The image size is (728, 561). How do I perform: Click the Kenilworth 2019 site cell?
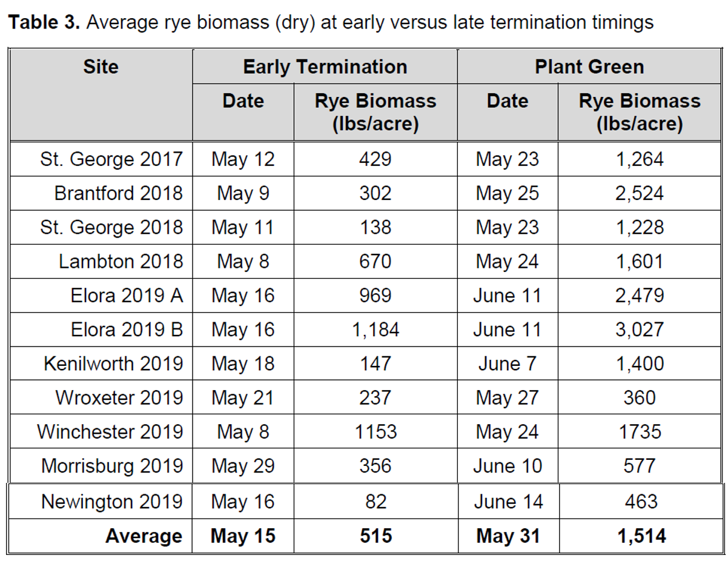tap(113, 363)
